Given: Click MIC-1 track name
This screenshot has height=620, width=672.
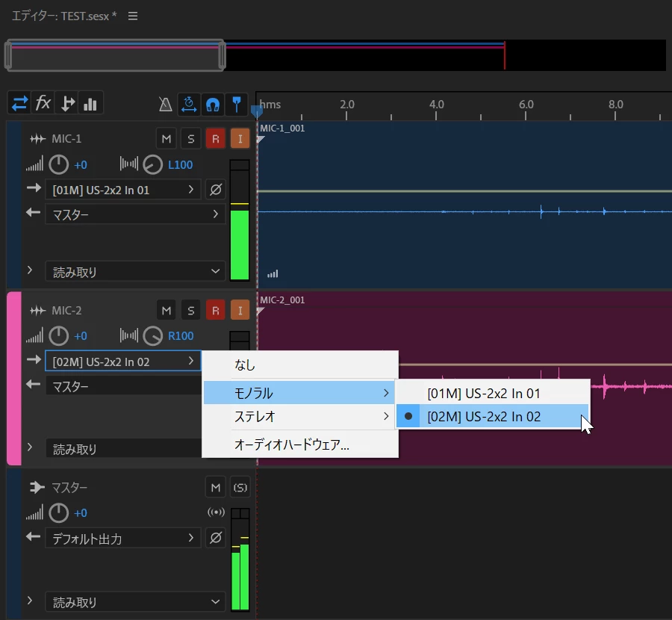Looking at the screenshot, I should [66, 138].
